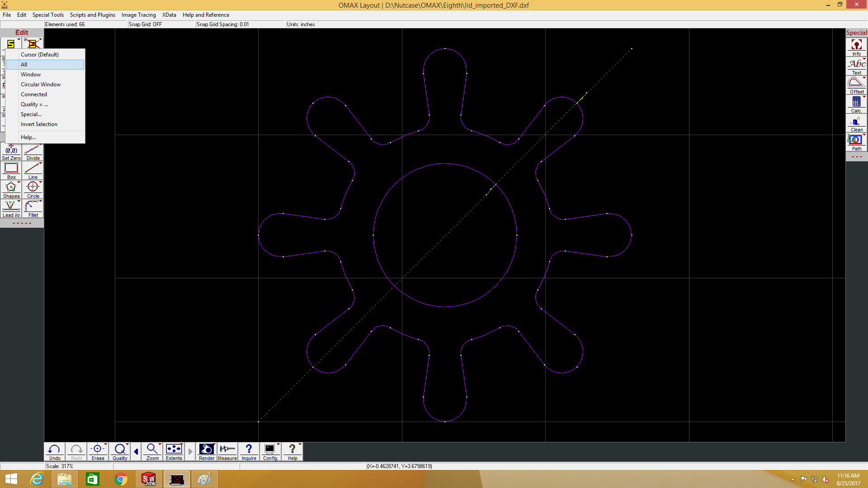
Task: Toggle the Snap Grid status field
Action: pyautogui.click(x=145, y=24)
